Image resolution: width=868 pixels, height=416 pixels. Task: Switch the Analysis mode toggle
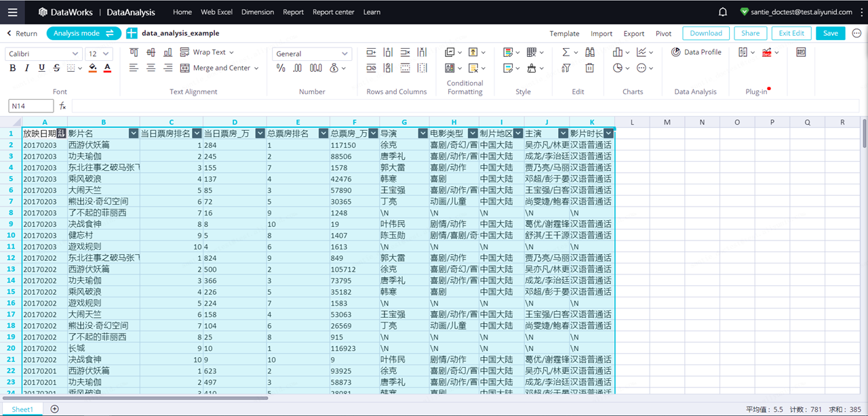tap(84, 33)
